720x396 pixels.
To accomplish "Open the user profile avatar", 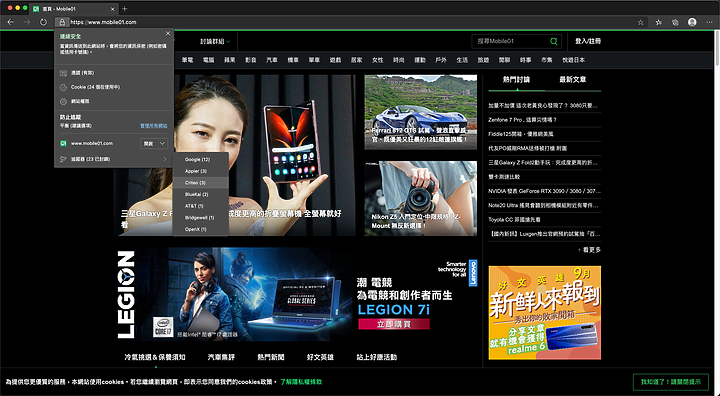I will (x=692, y=22).
